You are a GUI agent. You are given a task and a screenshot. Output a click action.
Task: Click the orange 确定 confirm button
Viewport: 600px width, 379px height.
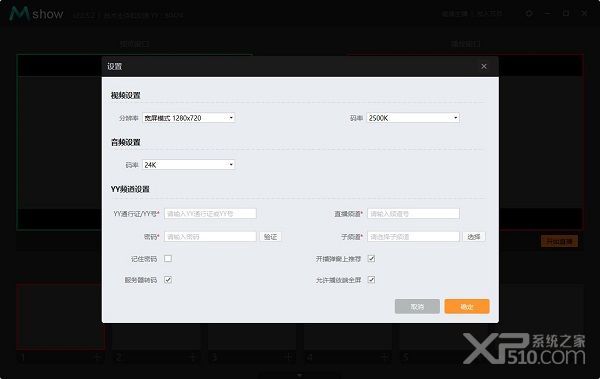(x=467, y=307)
